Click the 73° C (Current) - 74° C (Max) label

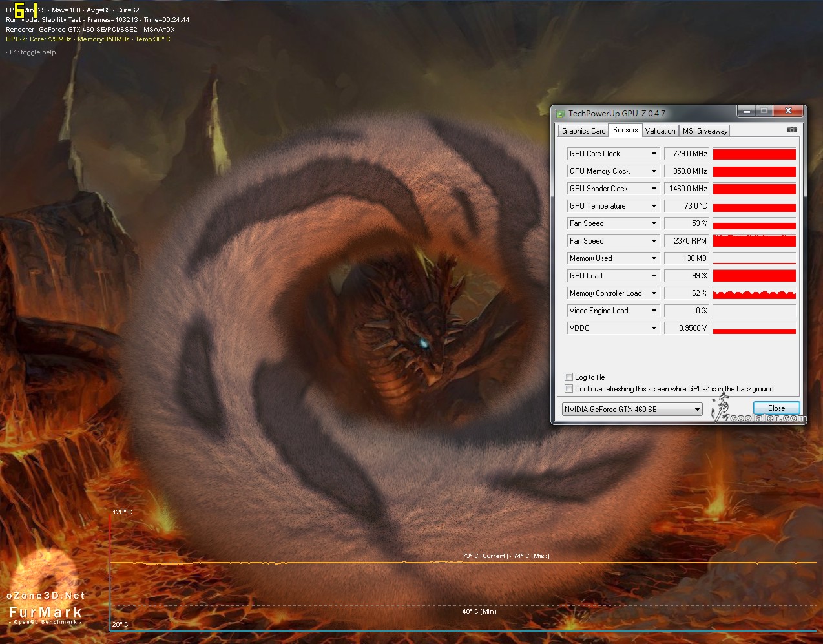(506, 556)
